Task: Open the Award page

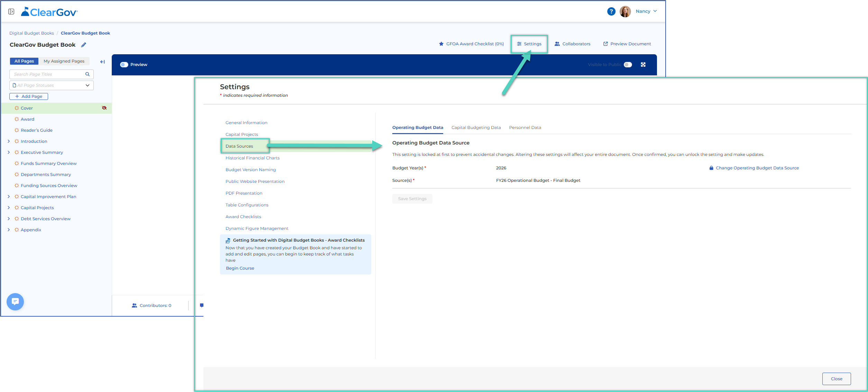Action: click(27, 119)
